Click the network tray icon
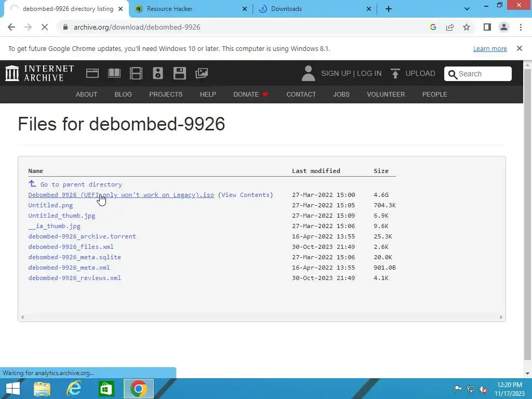The width and height of the screenshot is (532, 399). pyautogui.click(x=471, y=389)
